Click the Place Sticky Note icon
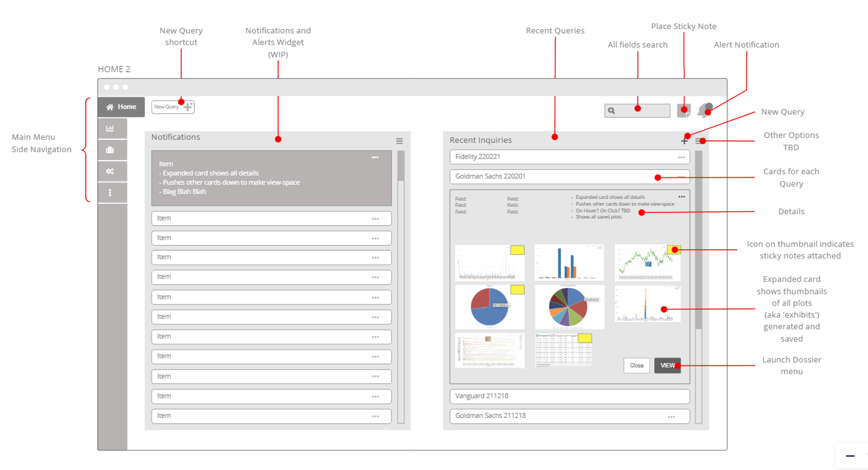The width and height of the screenshot is (868, 470). (684, 110)
